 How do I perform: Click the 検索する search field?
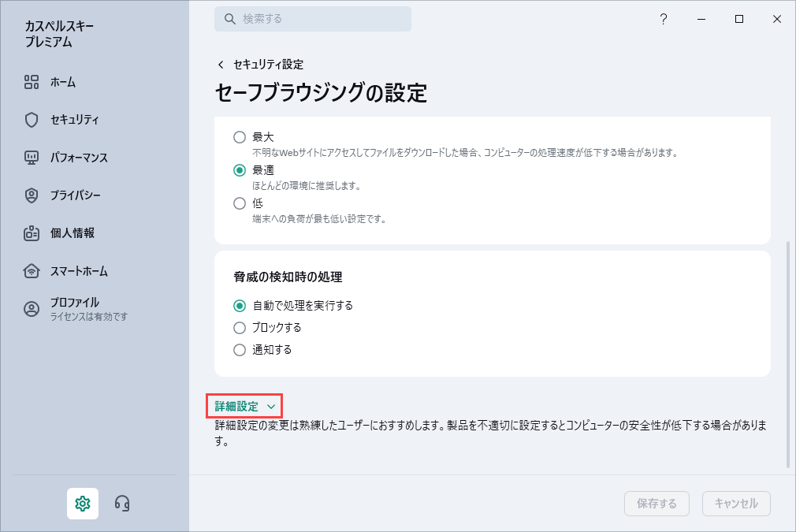pyautogui.click(x=313, y=19)
